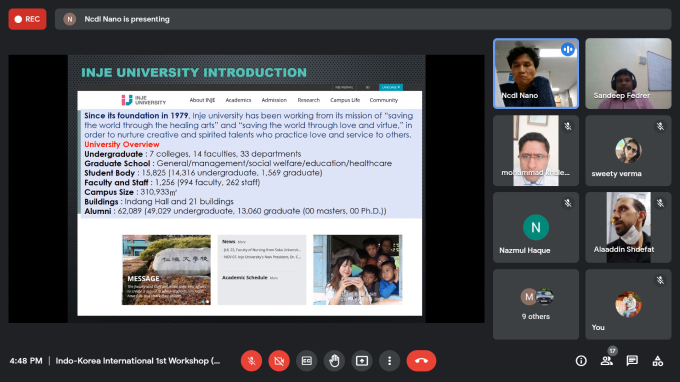Screen dimensions: 680x382
Task: Click muted mic icon on You tile
Action: pos(660,281)
